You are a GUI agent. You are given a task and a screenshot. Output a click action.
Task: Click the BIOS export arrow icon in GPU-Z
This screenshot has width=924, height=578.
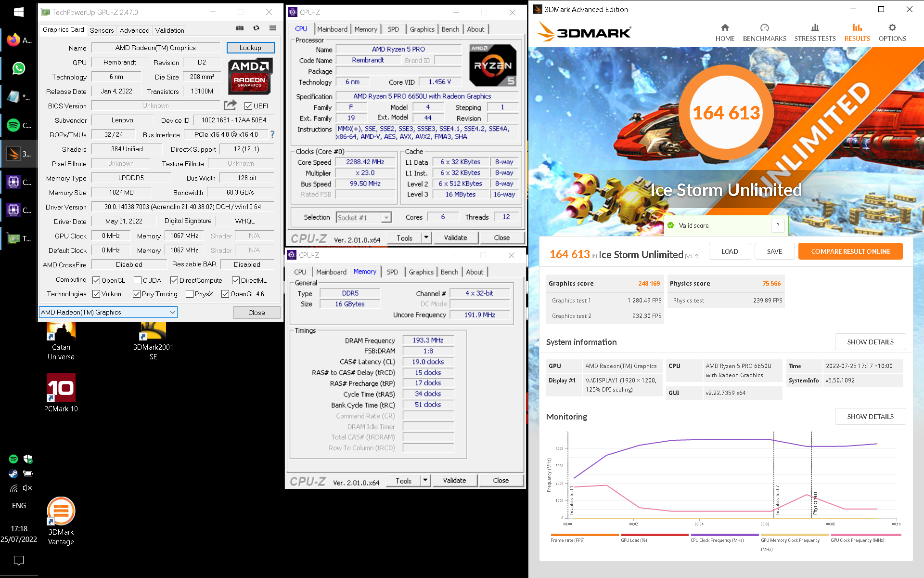coord(231,105)
